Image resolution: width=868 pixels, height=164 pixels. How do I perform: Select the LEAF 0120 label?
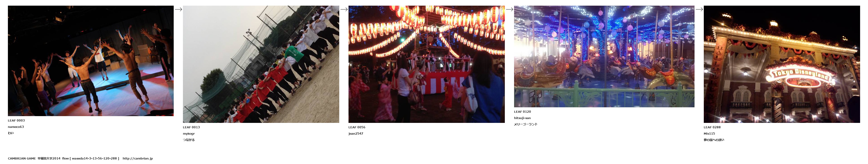point(522,112)
